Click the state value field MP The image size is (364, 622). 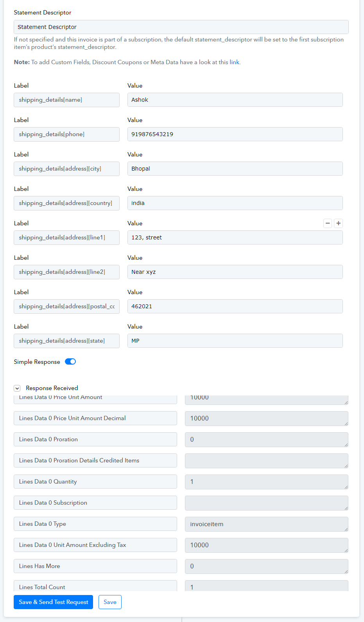235,341
